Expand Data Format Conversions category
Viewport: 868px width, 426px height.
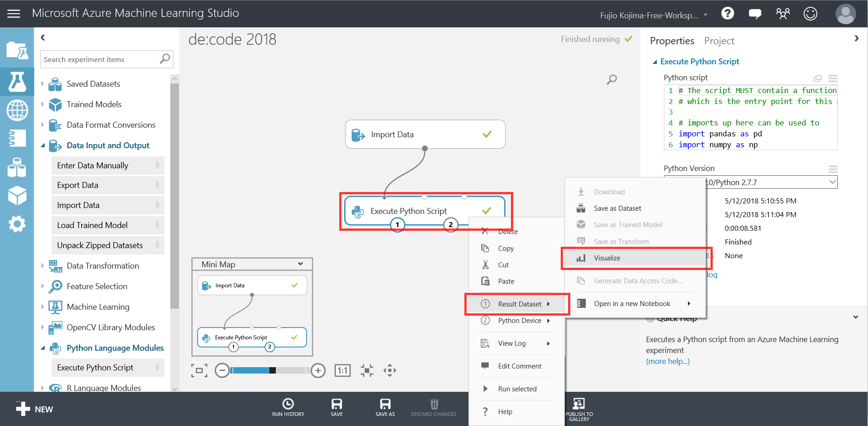click(x=42, y=125)
